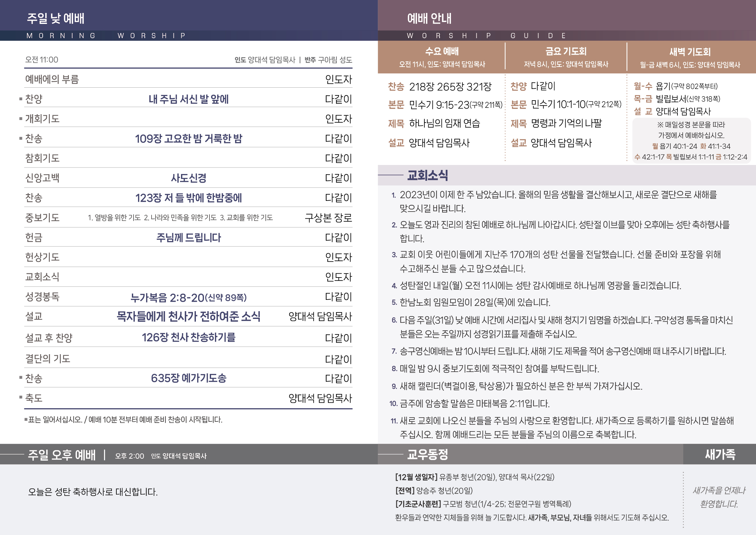Click news item 10 '마태복음 2:11'
Image resolution: width=756 pixels, height=535 pixels.
470,404
